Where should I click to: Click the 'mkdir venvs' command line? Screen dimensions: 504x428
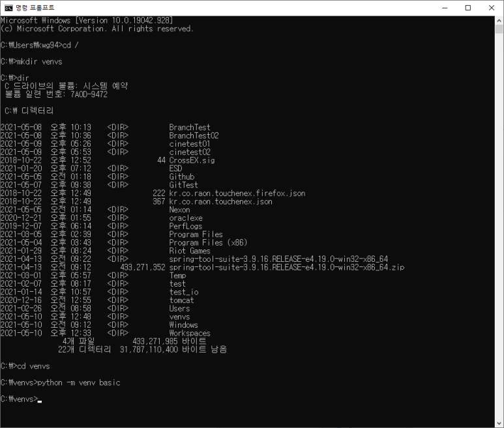31,62
